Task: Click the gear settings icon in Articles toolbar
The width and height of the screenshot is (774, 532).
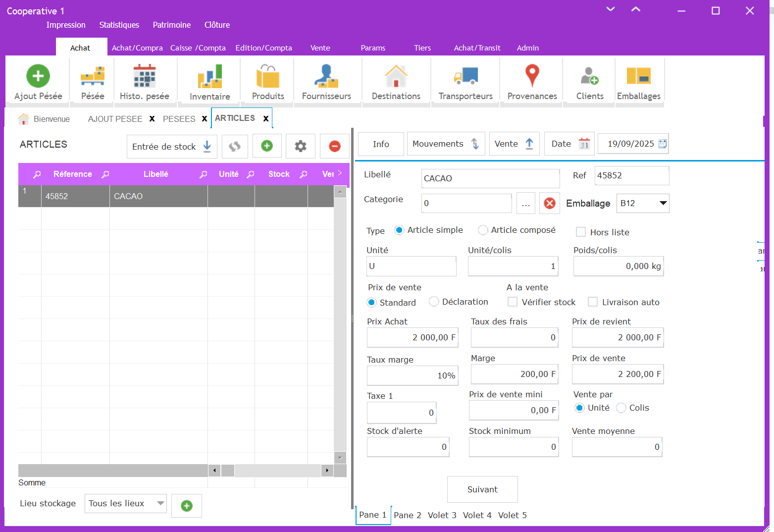Action: pos(301,146)
